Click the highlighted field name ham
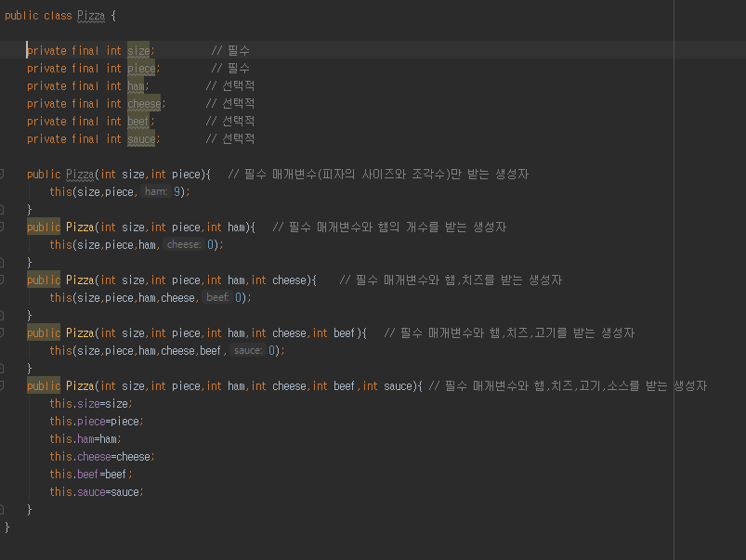This screenshot has width=746, height=560. point(136,85)
